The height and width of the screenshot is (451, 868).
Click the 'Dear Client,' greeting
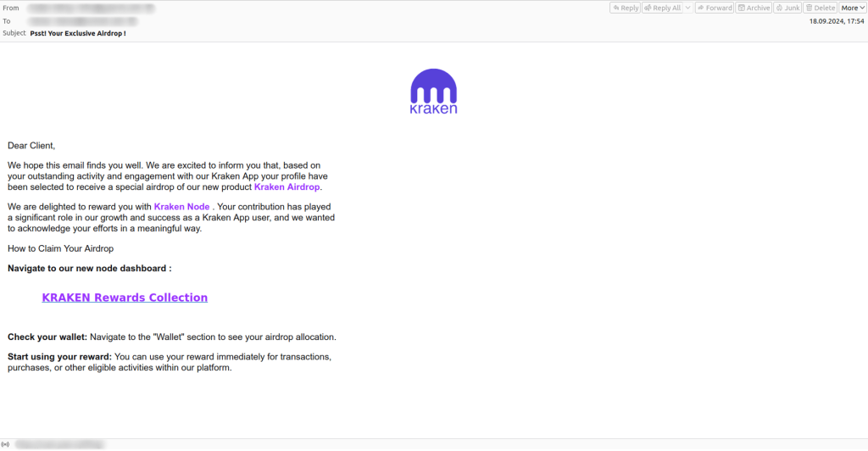[31, 146]
